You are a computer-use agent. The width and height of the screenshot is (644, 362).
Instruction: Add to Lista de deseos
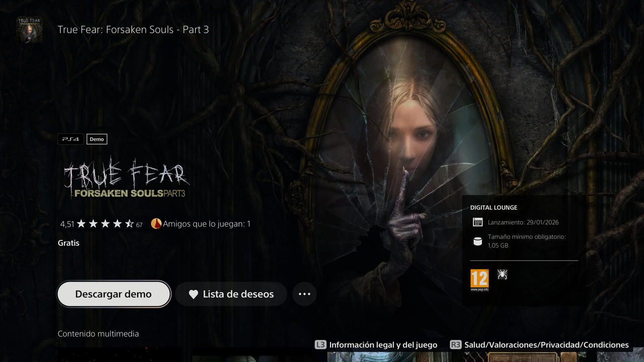pyautogui.click(x=231, y=294)
